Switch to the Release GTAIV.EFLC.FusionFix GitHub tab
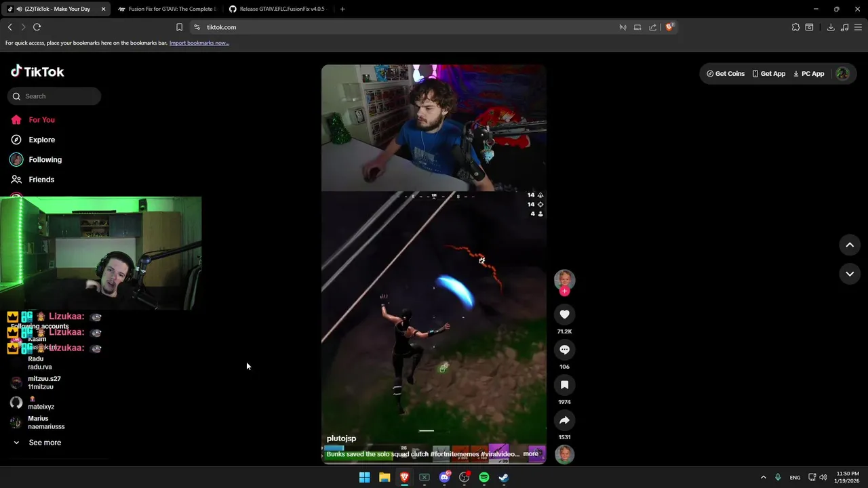The width and height of the screenshot is (868, 488). (277, 9)
